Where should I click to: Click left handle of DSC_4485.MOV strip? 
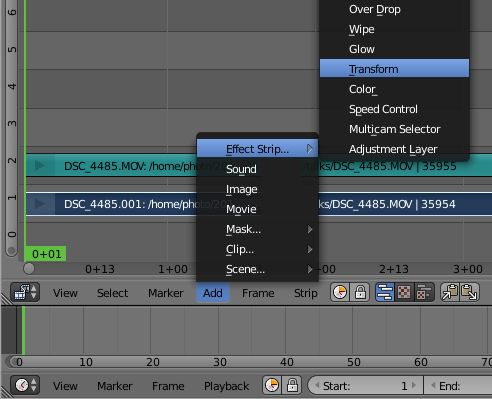(x=40, y=165)
